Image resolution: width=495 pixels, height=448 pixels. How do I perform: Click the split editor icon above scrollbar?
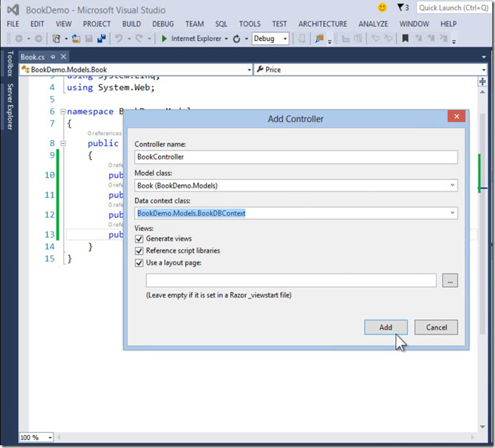click(x=483, y=82)
